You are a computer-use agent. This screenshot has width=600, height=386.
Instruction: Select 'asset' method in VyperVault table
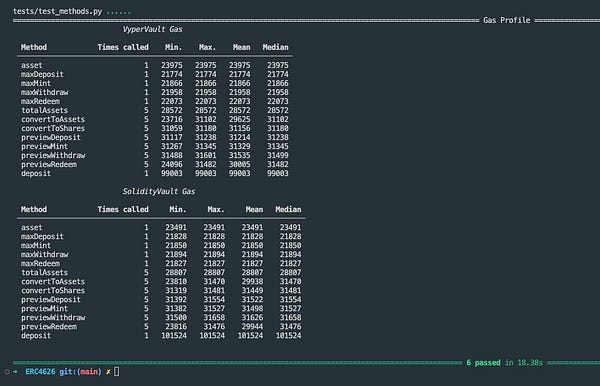(x=32, y=65)
